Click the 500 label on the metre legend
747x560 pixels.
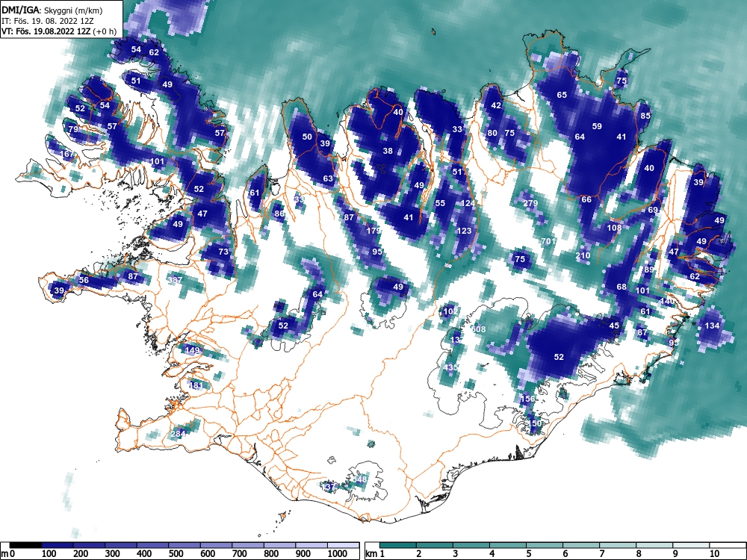pyautogui.click(x=176, y=553)
